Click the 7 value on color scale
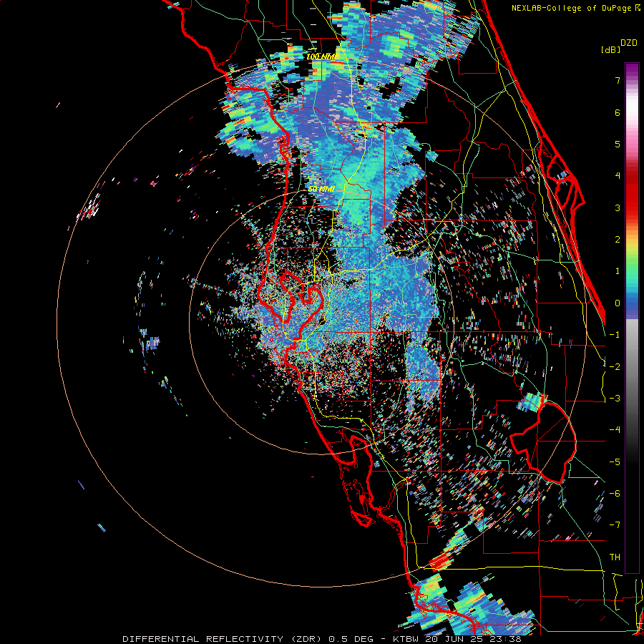 click(x=618, y=80)
